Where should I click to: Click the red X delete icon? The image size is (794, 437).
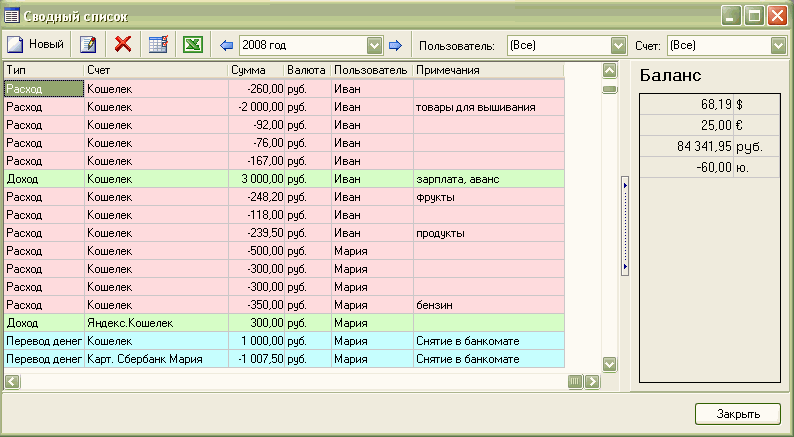(x=123, y=45)
